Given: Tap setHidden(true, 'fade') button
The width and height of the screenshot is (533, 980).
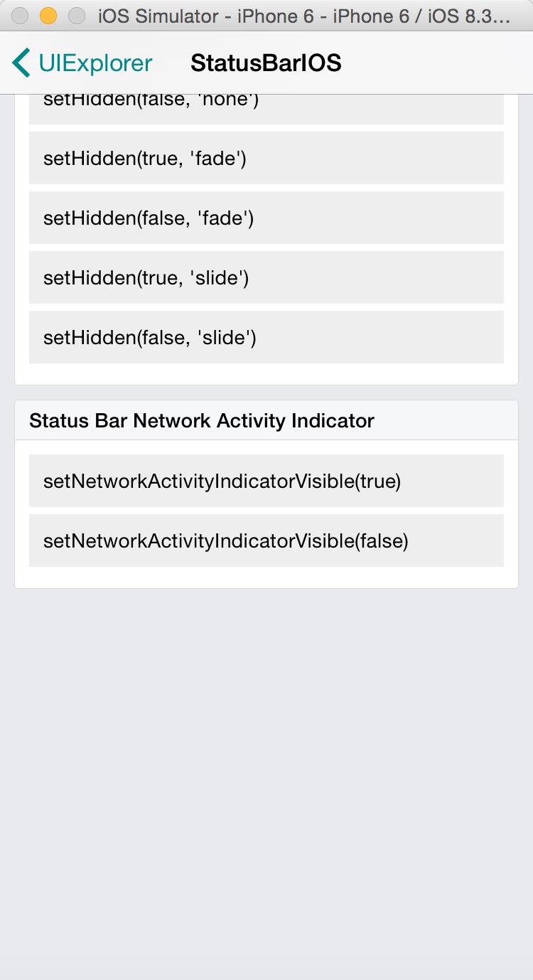Looking at the screenshot, I should (x=266, y=158).
